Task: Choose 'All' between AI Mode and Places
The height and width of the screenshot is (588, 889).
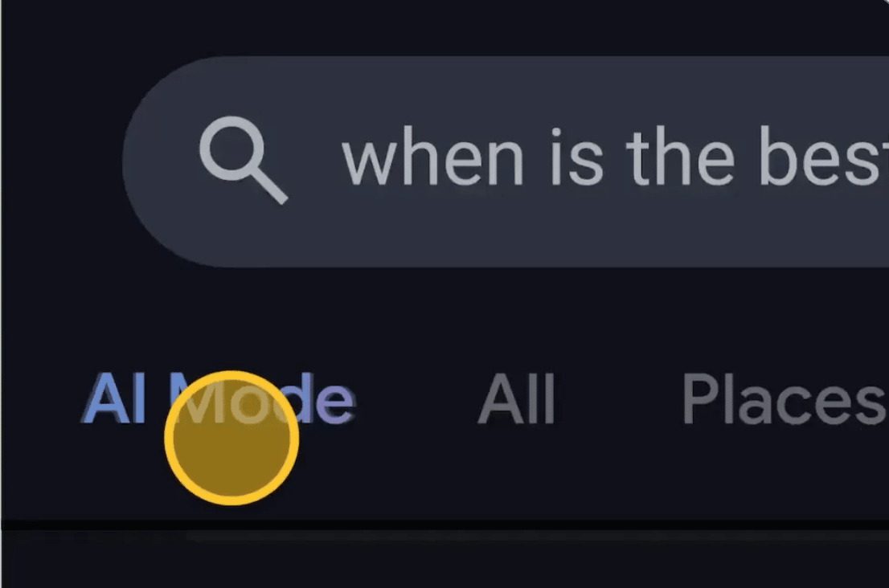Action: coord(516,399)
